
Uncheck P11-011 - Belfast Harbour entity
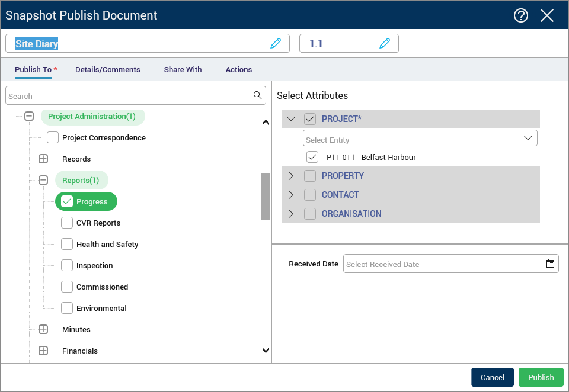(x=312, y=157)
